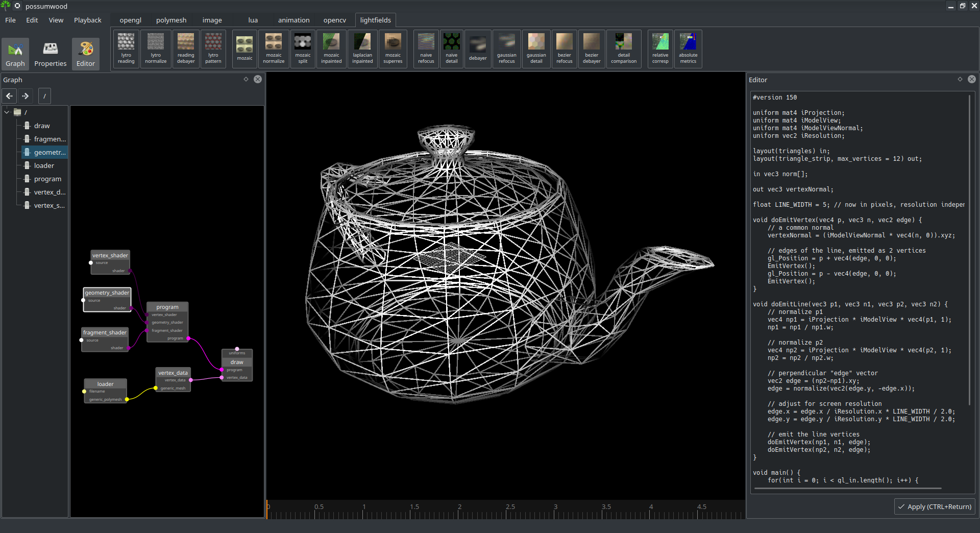
Task: Switch to the polymesh tab
Action: tap(171, 20)
